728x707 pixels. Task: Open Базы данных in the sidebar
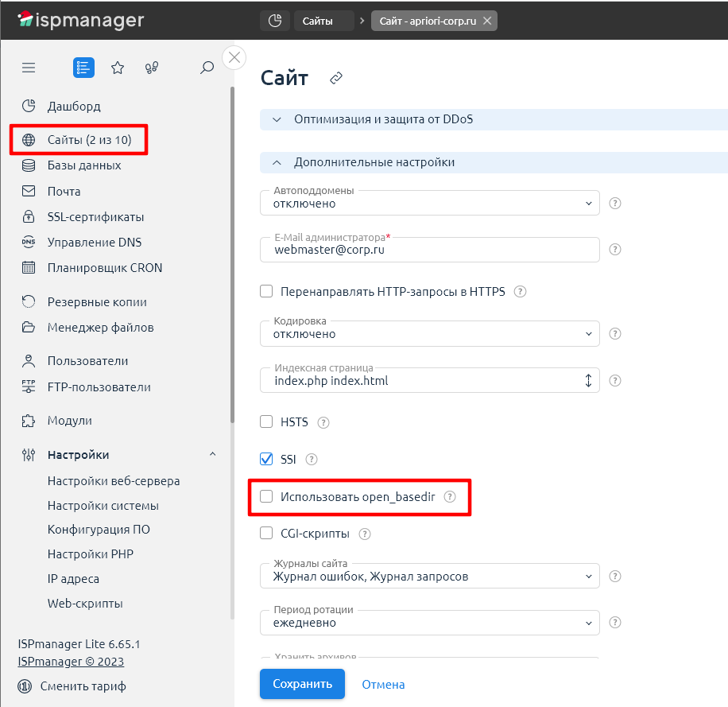(x=83, y=165)
